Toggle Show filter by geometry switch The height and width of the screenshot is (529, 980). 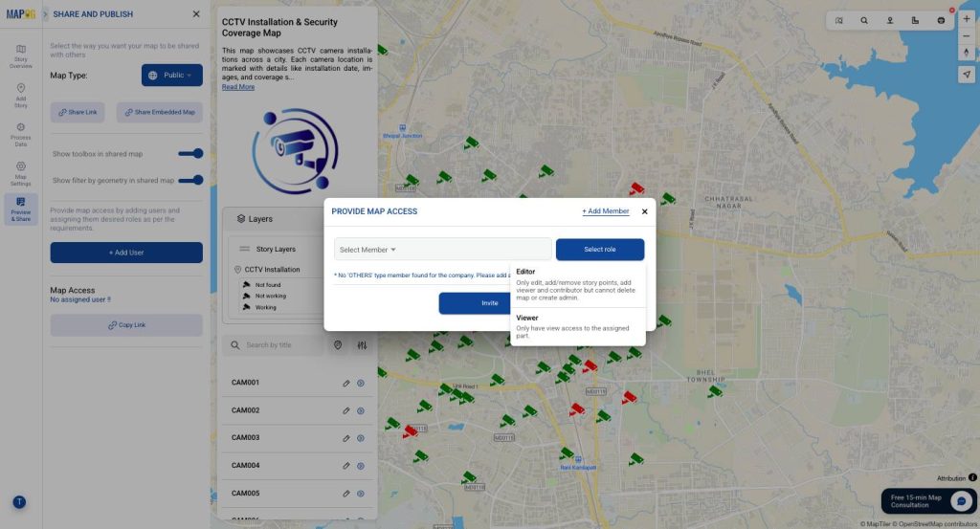point(190,180)
